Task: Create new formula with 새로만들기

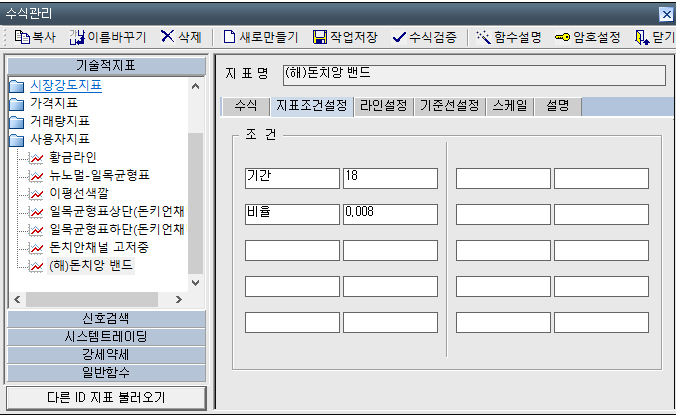Action: pos(230,37)
